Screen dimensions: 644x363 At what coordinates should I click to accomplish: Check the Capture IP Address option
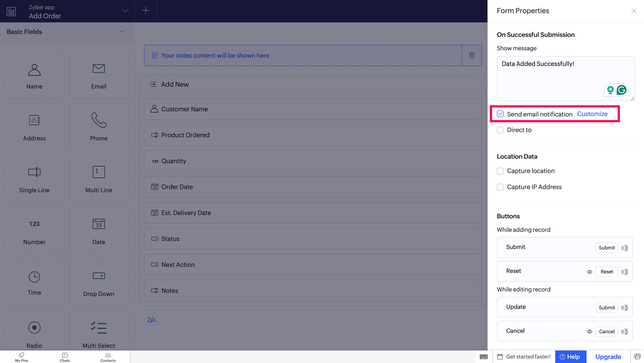(x=500, y=187)
